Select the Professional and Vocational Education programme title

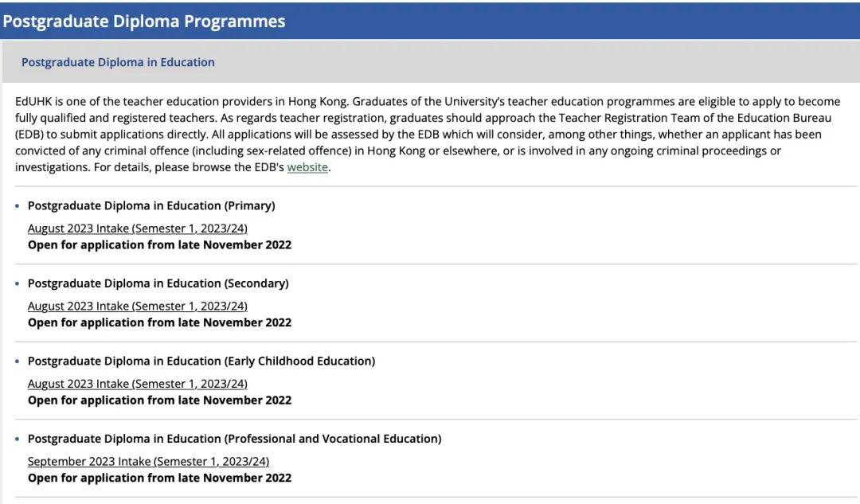[x=235, y=439]
